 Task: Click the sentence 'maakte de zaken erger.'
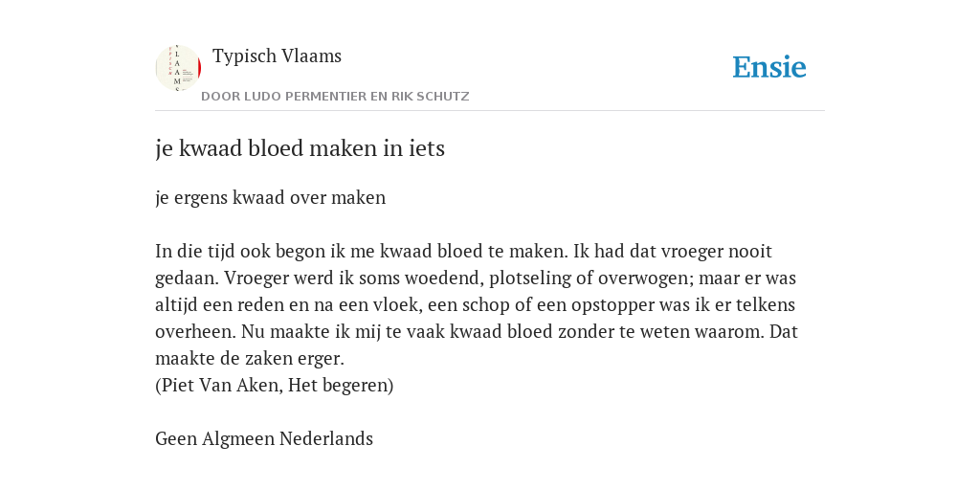click(250, 359)
